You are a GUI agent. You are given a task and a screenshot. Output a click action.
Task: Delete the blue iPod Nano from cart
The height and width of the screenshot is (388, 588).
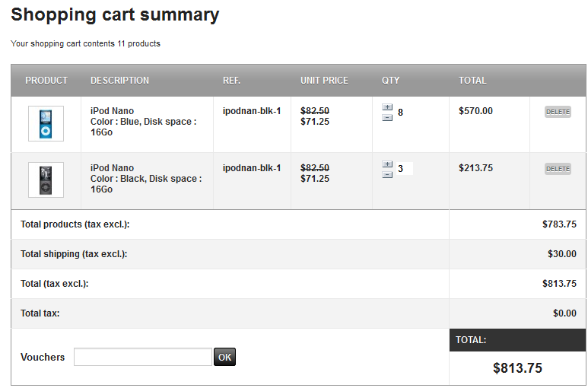coord(558,112)
